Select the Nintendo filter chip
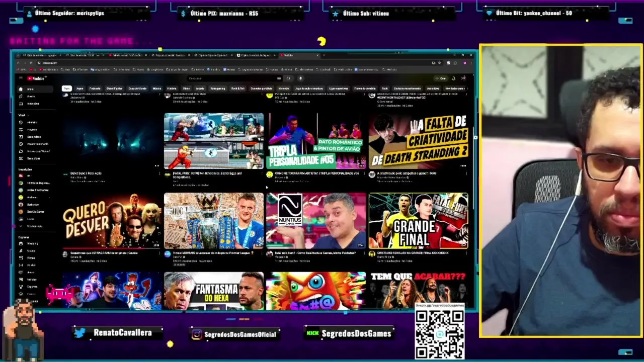 click(x=283, y=88)
